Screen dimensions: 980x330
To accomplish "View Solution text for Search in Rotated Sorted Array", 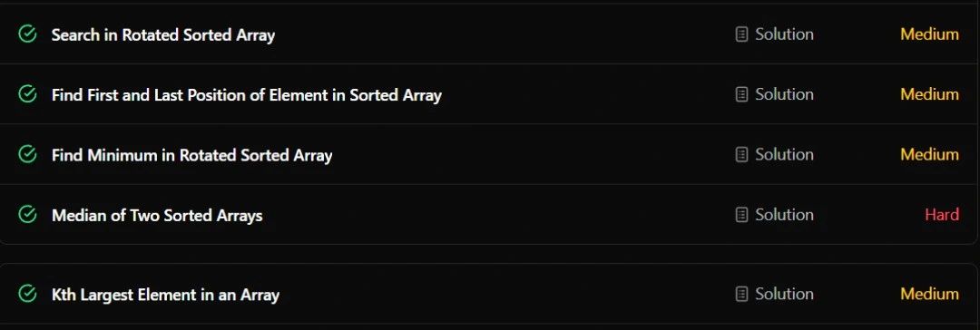I will tap(784, 34).
